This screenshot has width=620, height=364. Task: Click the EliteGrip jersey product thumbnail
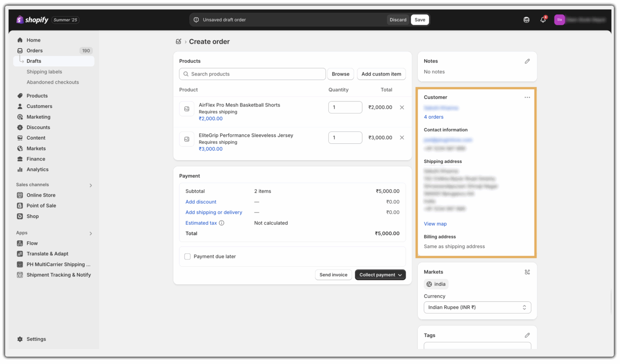pos(187,139)
